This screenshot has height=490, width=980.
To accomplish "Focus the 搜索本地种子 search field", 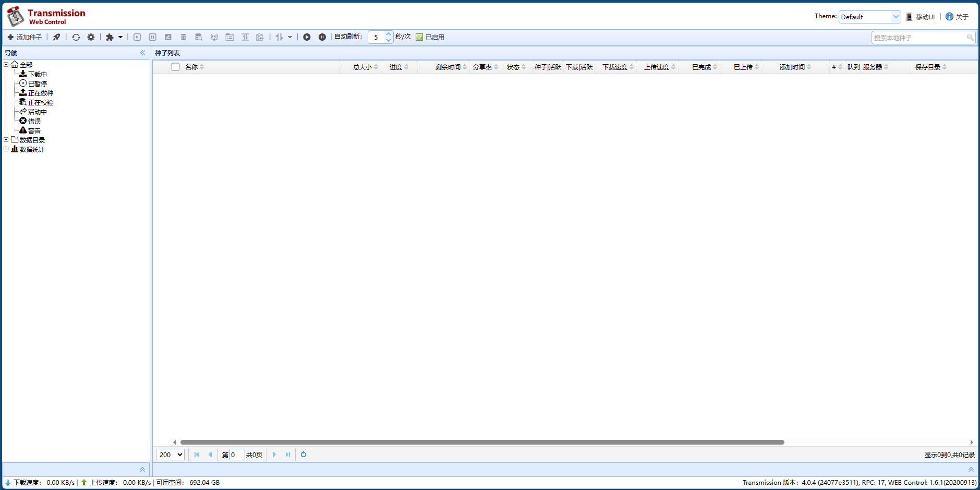I will [919, 38].
